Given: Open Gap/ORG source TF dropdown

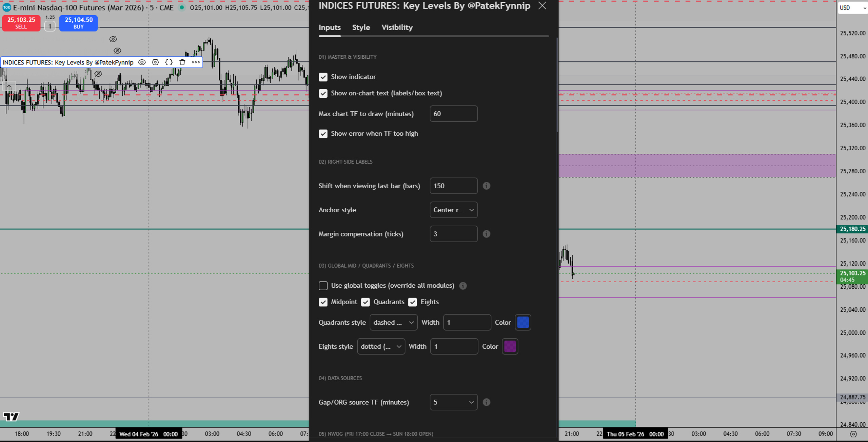Looking at the screenshot, I should click(454, 402).
